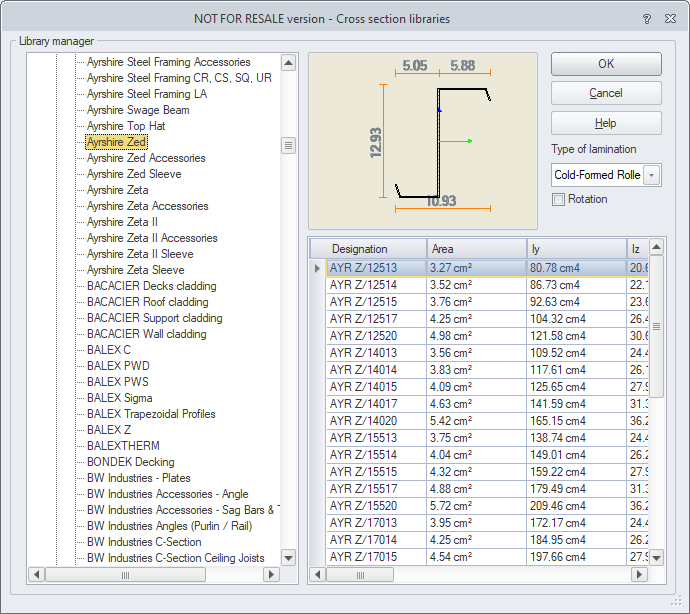Image resolution: width=690 pixels, height=614 pixels.
Task: Select the highlighted Ayrshire Zed library
Action: 117,142
